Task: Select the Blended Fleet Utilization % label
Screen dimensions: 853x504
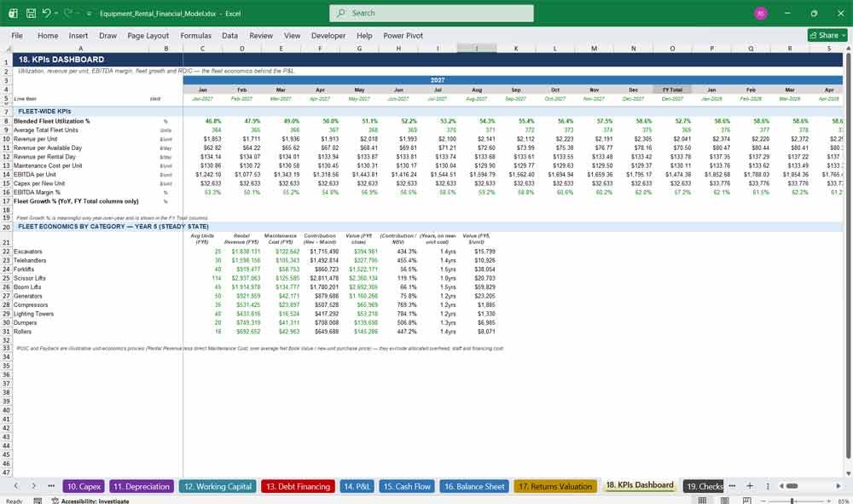Action: 52,121
